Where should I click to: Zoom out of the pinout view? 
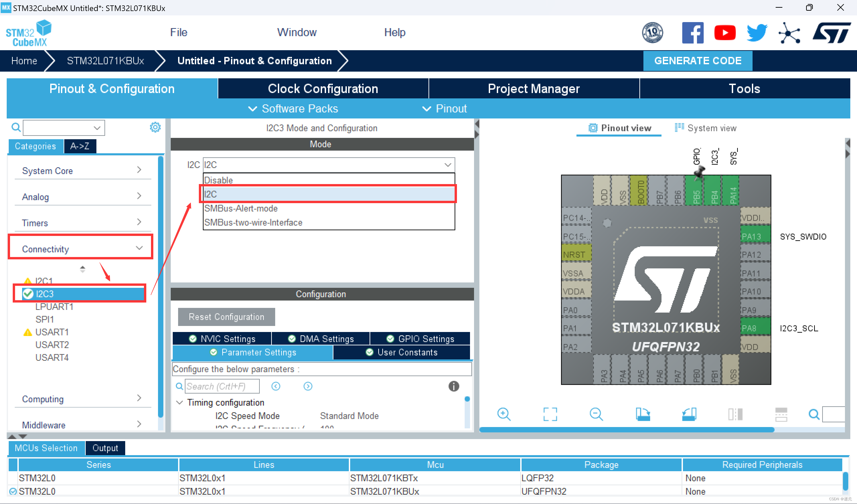click(596, 414)
